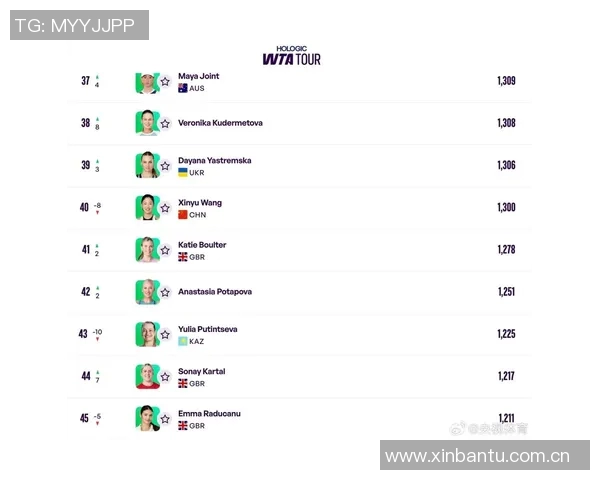Viewport: 600px width, 480px height.
Task: Click star icon beside Emma Raducanu
Action: tap(165, 419)
